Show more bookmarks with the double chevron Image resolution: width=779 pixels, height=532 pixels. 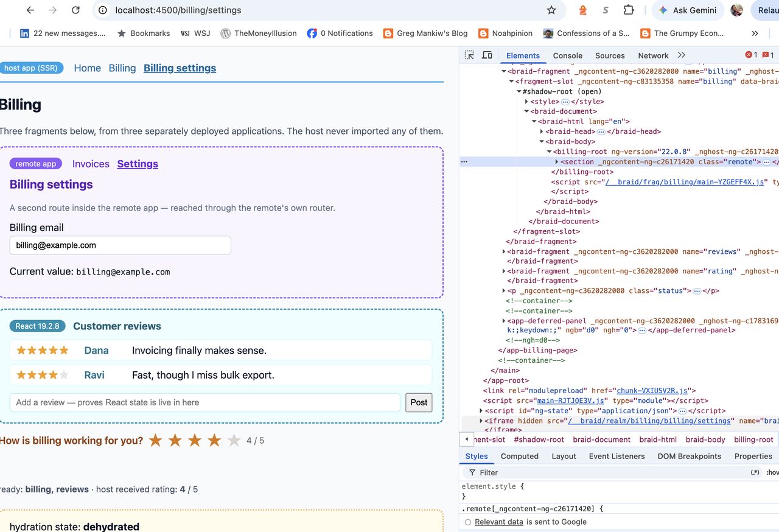(x=755, y=33)
